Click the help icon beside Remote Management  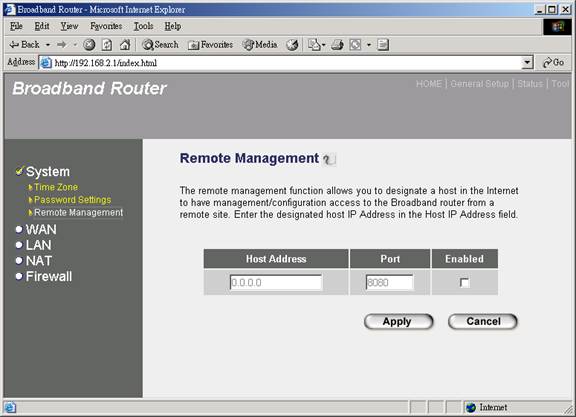pos(329,159)
